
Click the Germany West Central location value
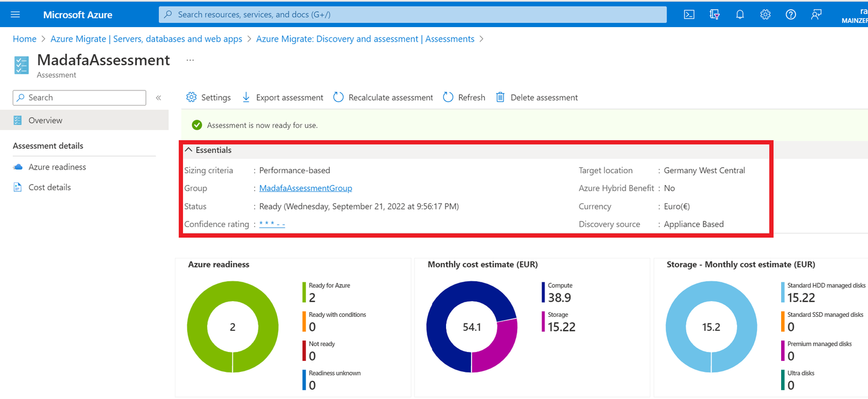(704, 170)
